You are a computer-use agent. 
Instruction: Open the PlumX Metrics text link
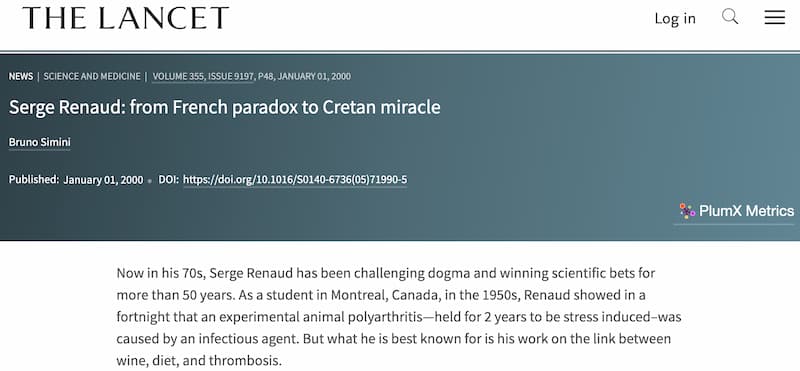[746, 211]
